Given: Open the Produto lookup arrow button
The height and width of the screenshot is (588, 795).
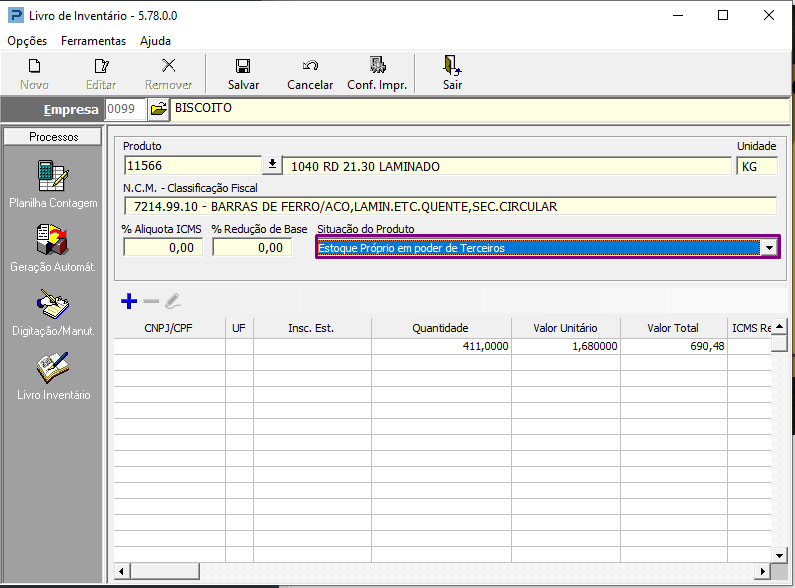Looking at the screenshot, I should point(272,165).
